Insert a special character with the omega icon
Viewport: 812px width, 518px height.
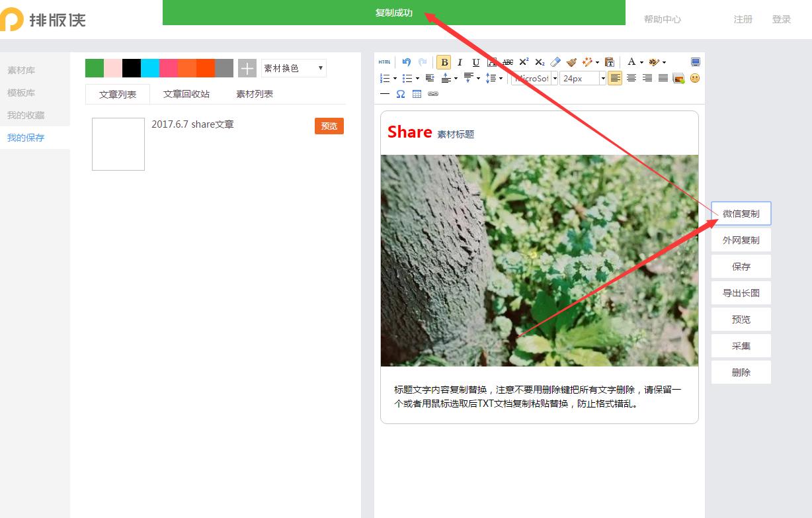(401, 94)
